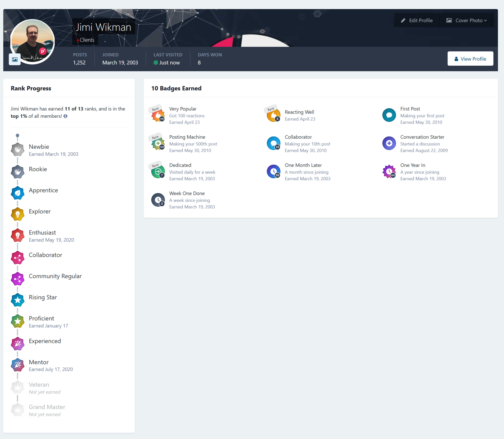Click the Conversation Starter badge icon
The height and width of the screenshot is (439, 504).
coord(389,143)
